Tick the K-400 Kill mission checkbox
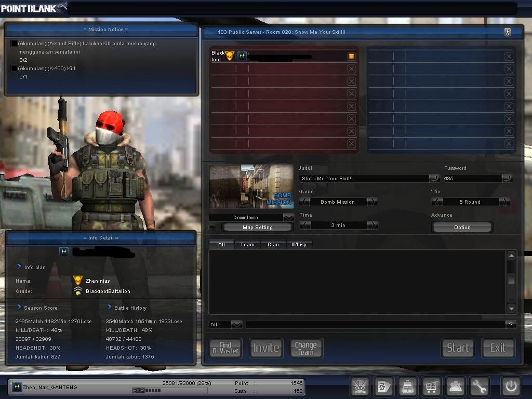This screenshot has width=532, height=399. (x=14, y=69)
